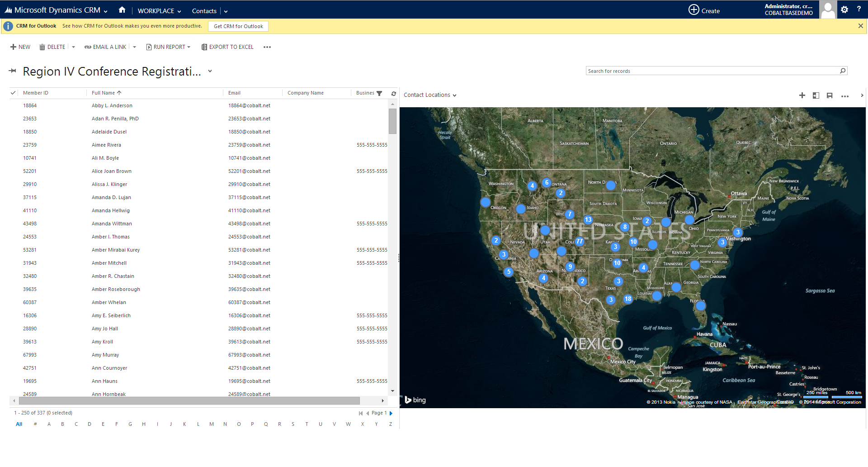The width and height of the screenshot is (868, 467).
Task: Add a new item on the map panel
Action: 802,95
